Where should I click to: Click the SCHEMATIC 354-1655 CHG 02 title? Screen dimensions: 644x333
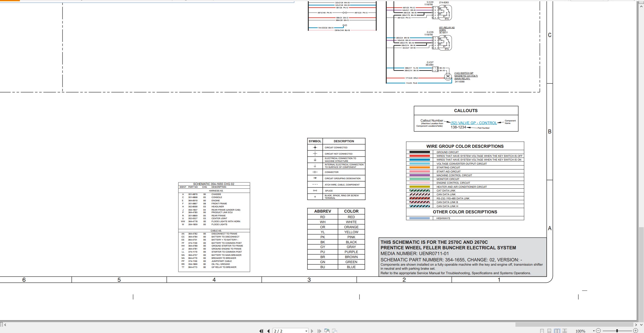coord(214,184)
